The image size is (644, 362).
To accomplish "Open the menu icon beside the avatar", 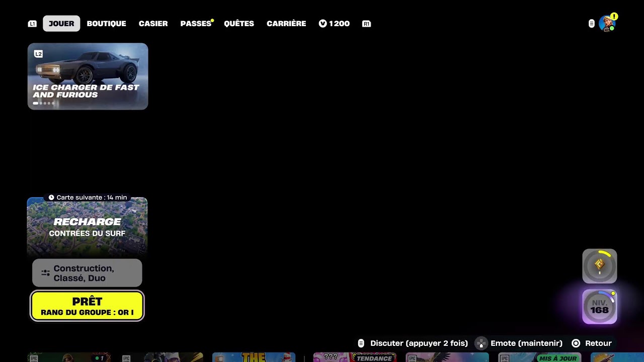I will point(592,24).
